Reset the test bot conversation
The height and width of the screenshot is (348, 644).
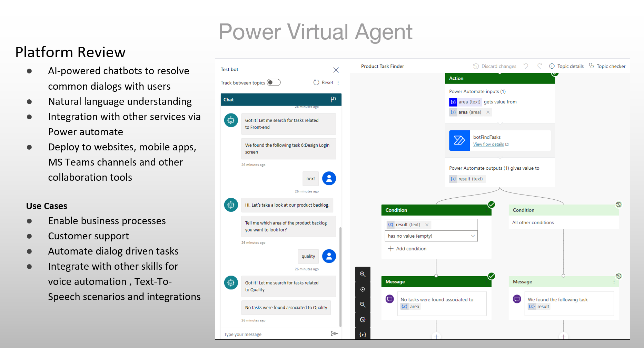324,82
